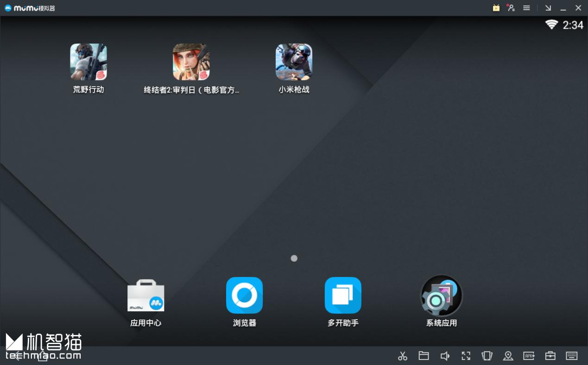Open the hamburger menu in title bar
The height and width of the screenshot is (365, 588).
(526, 8)
